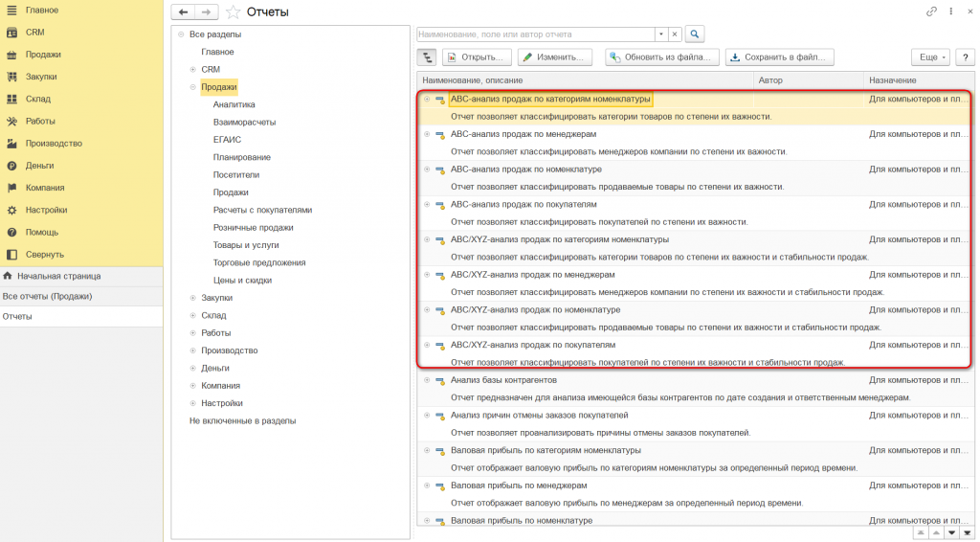The height and width of the screenshot is (542, 980).
Task: Open the Главное sidebar menu section
Action: pyautogui.click(x=42, y=10)
